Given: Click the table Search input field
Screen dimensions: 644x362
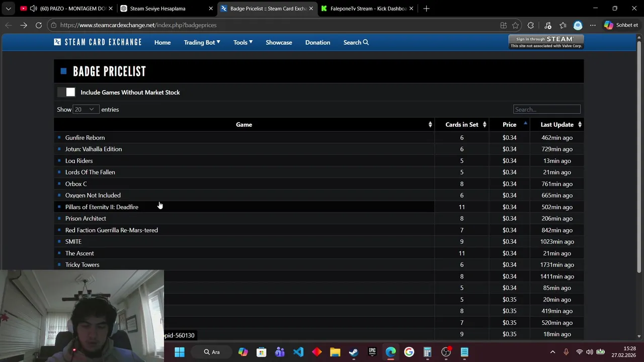Looking at the screenshot, I should pos(547,109).
